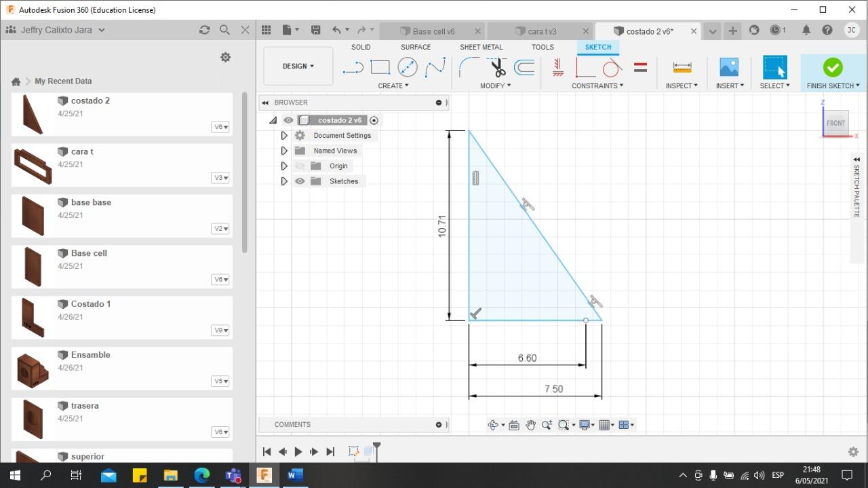868x488 pixels.
Task: Open the data panel grid icon
Action: pyautogui.click(x=267, y=30)
